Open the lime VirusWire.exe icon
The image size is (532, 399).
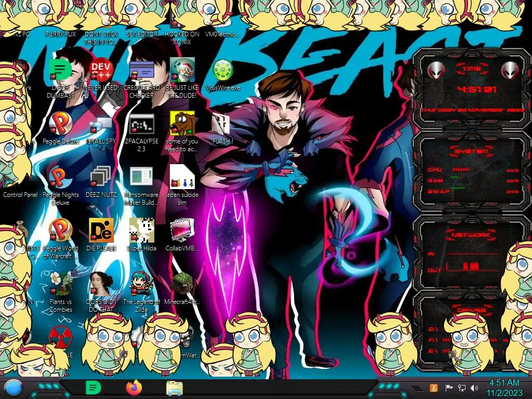point(222,70)
